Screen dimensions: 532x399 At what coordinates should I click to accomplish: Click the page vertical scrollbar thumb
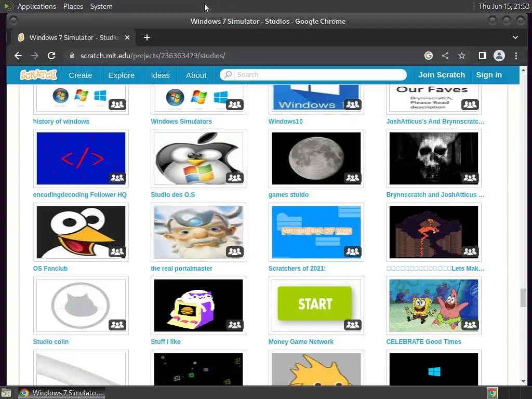click(523, 298)
